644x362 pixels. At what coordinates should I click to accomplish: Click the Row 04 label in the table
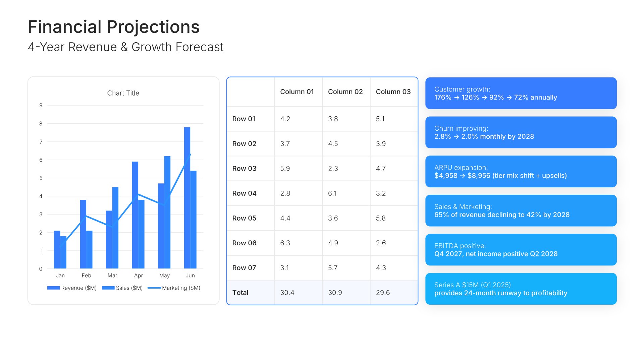(244, 193)
